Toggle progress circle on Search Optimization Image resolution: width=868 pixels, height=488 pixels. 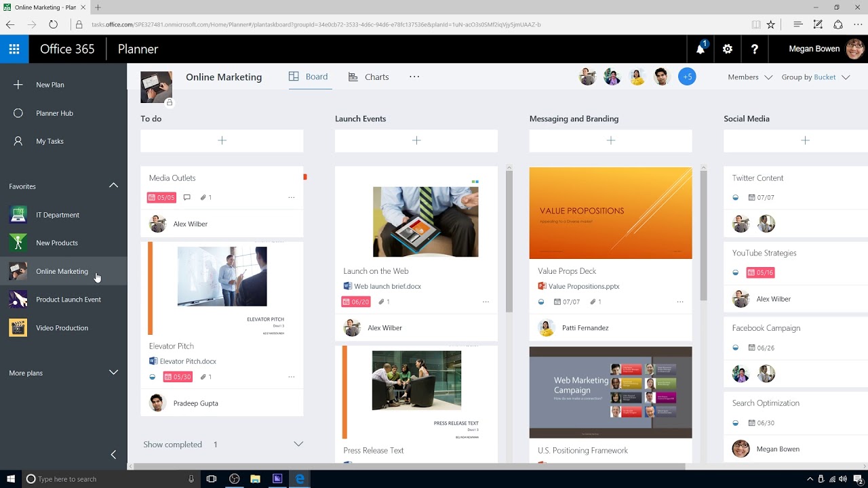[736, 423]
